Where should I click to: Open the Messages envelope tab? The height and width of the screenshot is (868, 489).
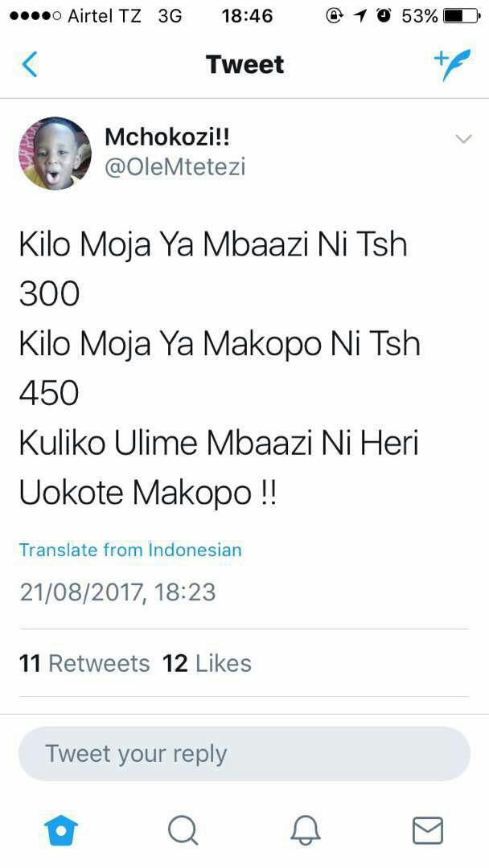[428, 831]
